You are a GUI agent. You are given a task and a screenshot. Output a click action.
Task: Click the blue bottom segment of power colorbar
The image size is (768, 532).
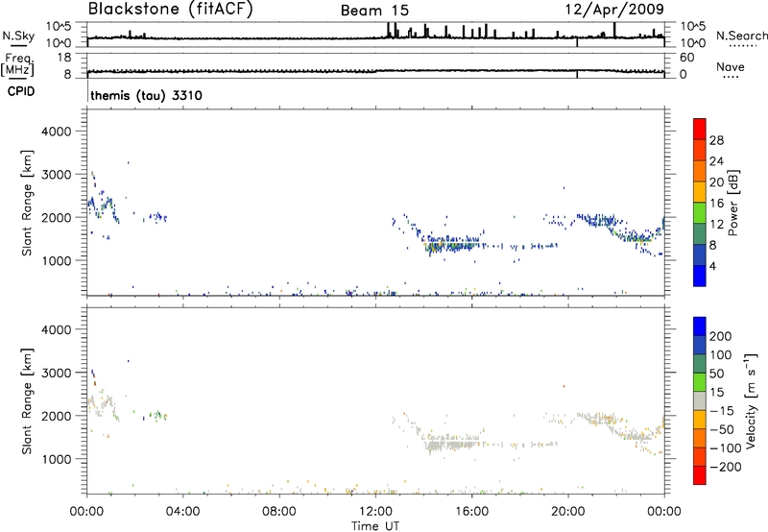coord(700,276)
